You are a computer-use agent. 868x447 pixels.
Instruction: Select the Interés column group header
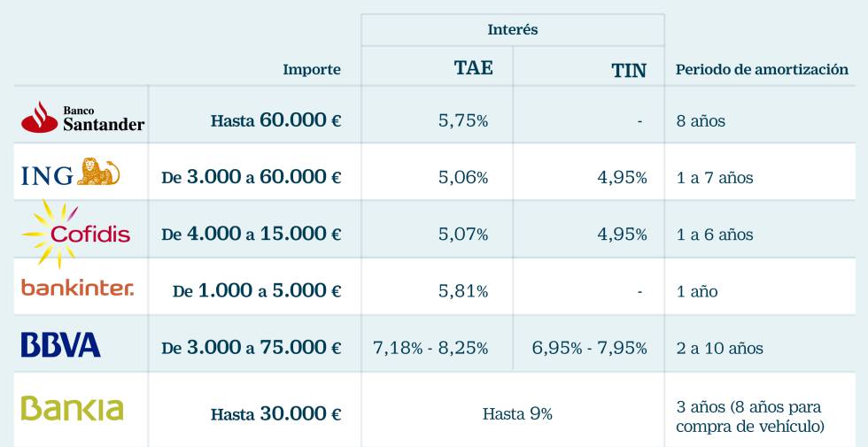(512, 30)
